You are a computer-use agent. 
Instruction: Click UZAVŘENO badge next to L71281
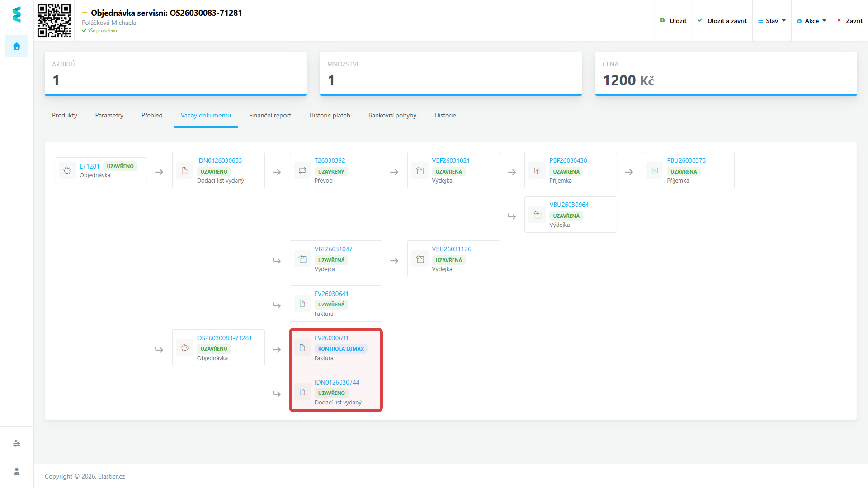[120, 166]
